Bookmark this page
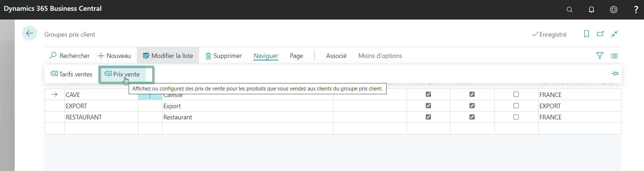The height and width of the screenshot is (171, 644). (587, 34)
